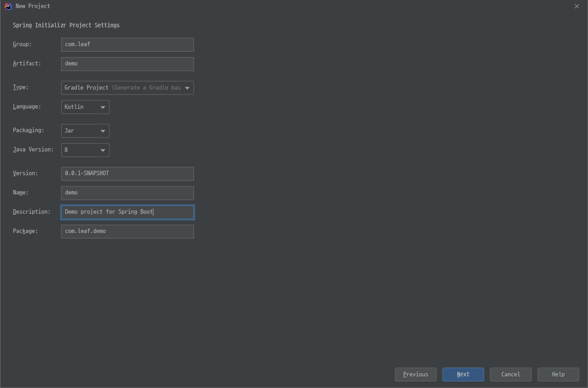
Task: Go back with the Previous button
Action: (416, 375)
